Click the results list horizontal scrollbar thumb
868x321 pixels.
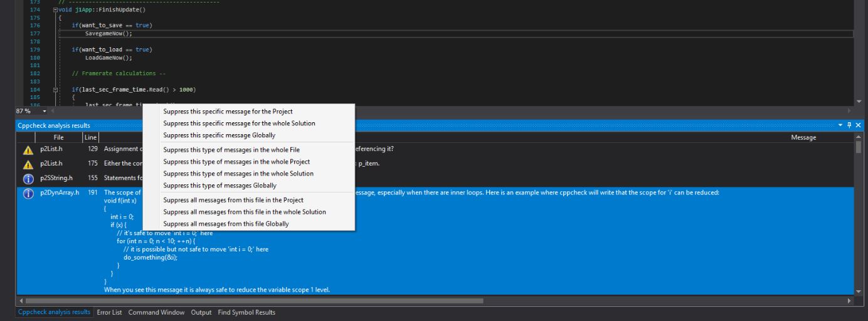click(x=254, y=301)
